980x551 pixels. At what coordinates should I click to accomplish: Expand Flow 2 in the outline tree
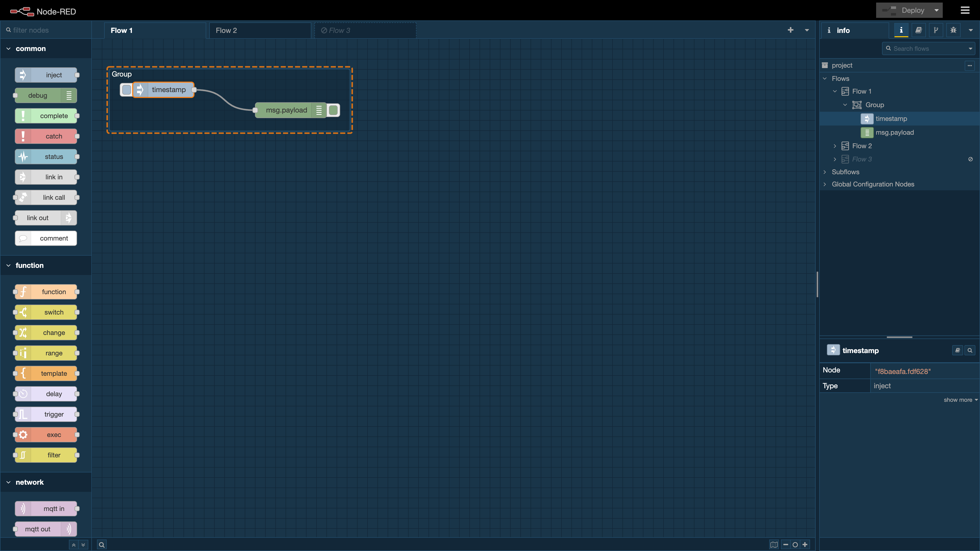(x=835, y=146)
